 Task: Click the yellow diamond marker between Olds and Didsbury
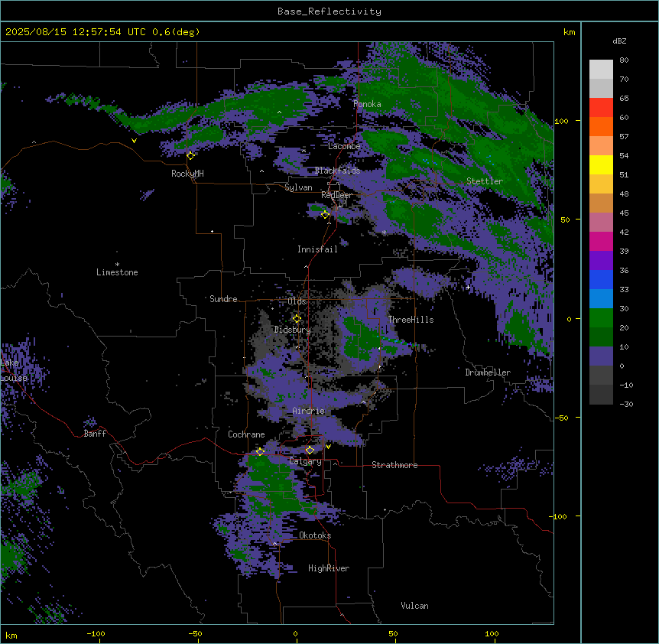coord(297,318)
